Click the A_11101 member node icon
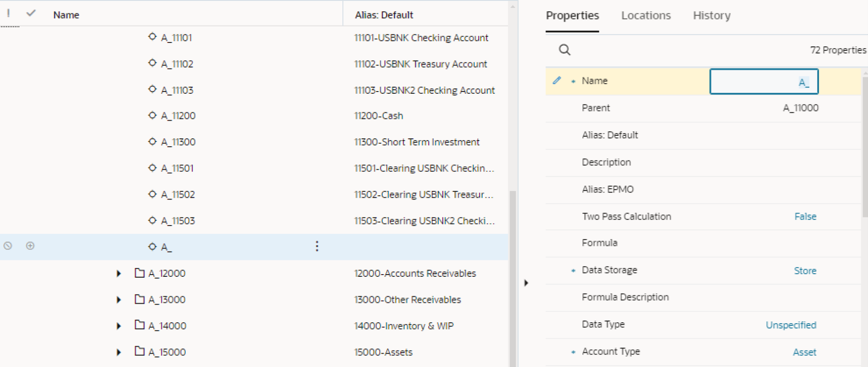 point(152,37)
